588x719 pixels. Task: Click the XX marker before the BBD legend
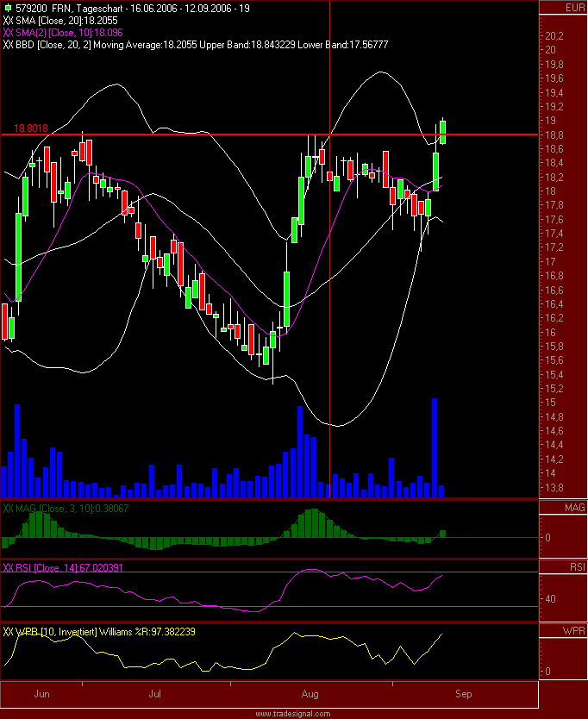coord(8,45)
